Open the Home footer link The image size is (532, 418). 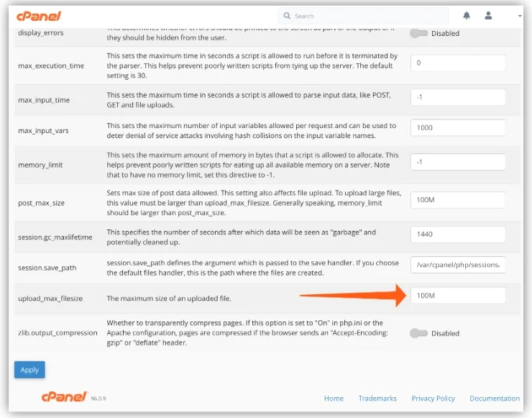pos(334,398)
